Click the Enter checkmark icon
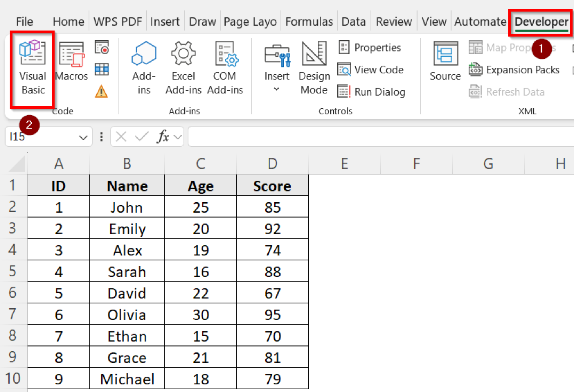Viewport: 574px width, 392px height. (142, 137)
